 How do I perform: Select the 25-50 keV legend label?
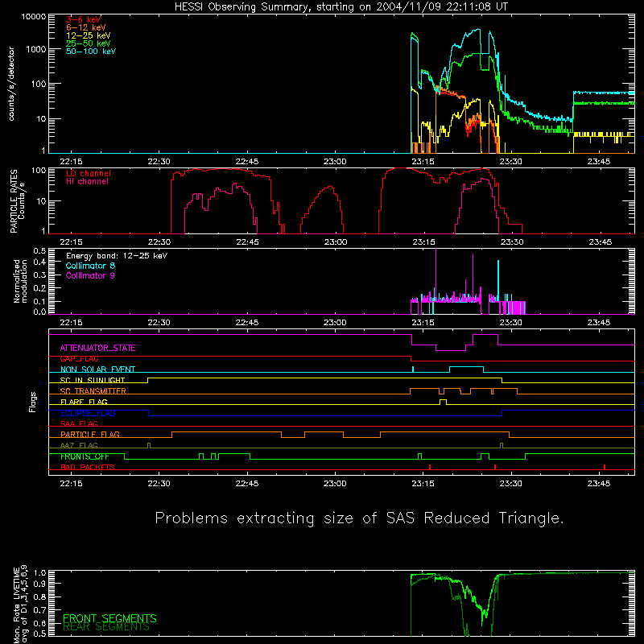pos(88,43)
